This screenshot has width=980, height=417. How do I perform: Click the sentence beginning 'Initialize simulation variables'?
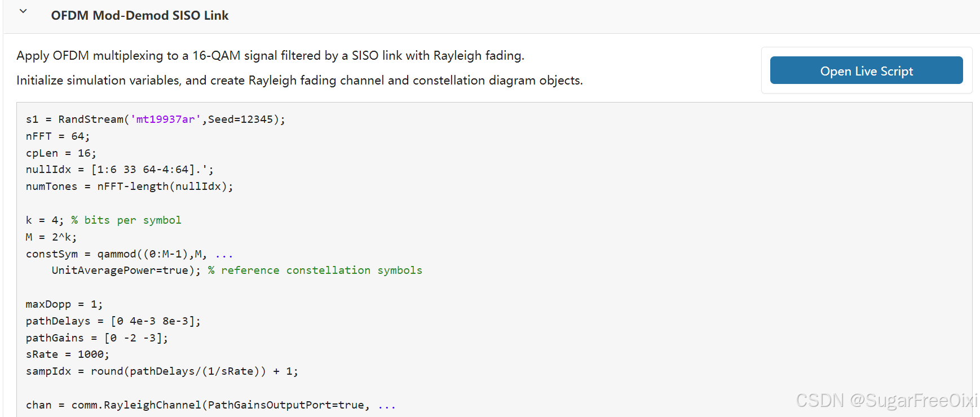tap(299, 80)
